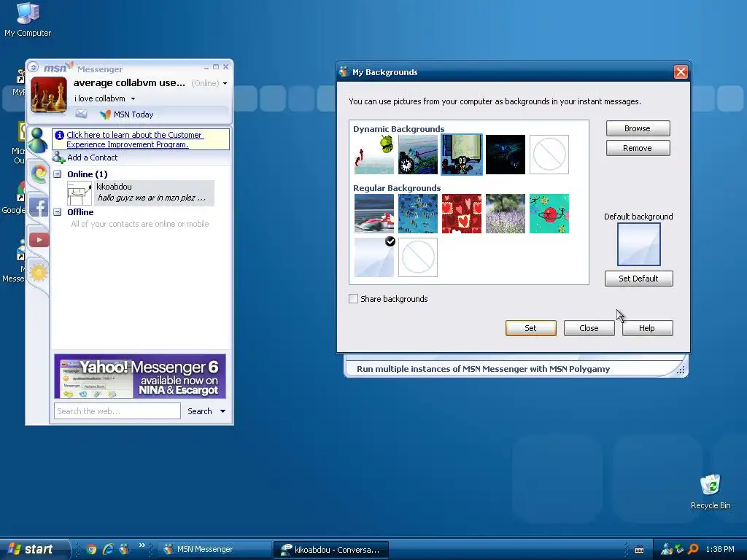
Task: Click the Add a Contact icon
Action: tap(58, 157)
